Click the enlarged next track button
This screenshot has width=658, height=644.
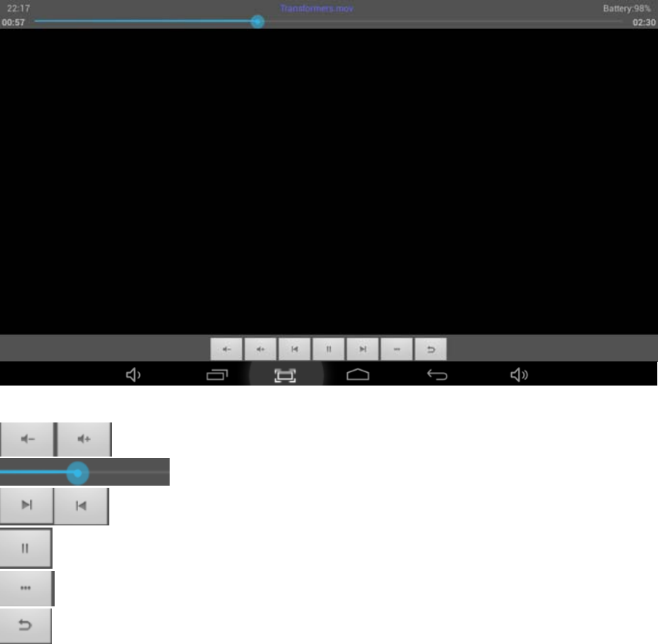[x=26, y=505]
